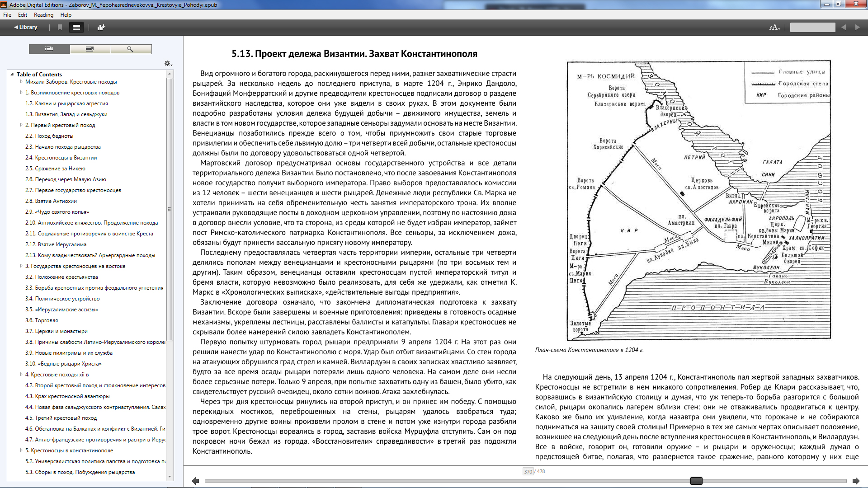Open the Reading menu

click(x=43, y=15)
